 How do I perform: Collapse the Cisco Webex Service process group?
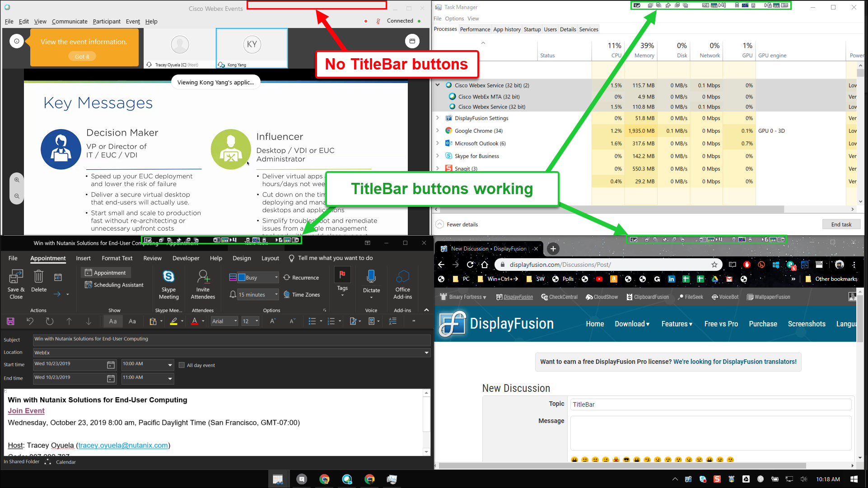437,85
